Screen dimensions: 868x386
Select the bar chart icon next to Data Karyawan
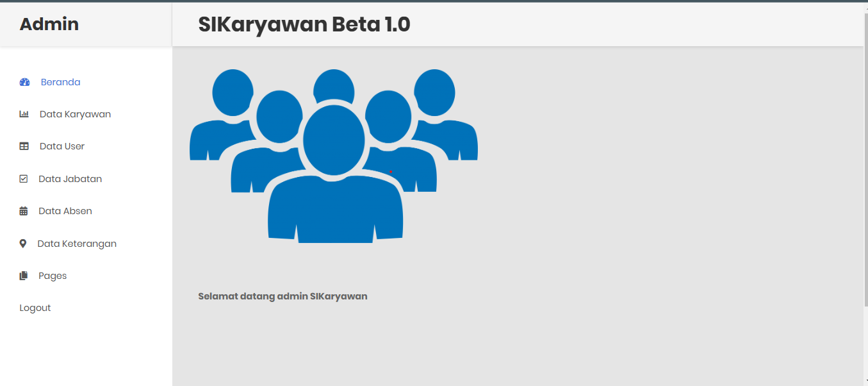[24, 113]
